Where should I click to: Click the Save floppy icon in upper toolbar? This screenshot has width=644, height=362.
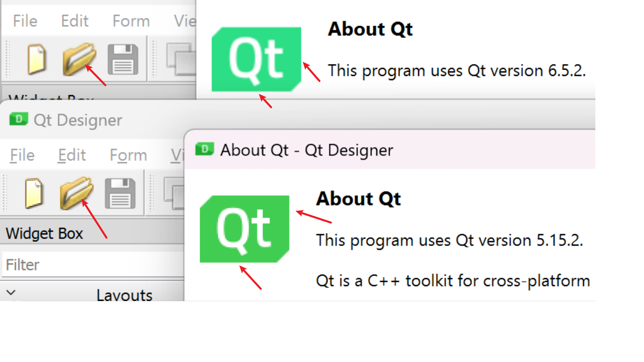[x=123, y=59]
